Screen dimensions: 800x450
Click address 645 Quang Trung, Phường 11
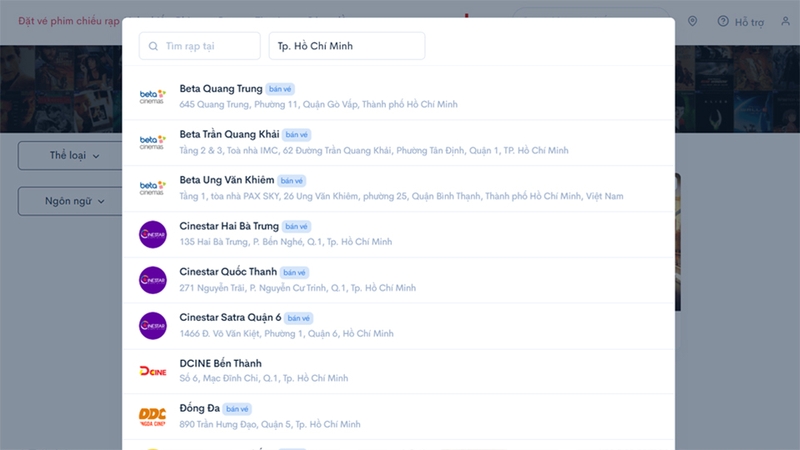(318, 105)
